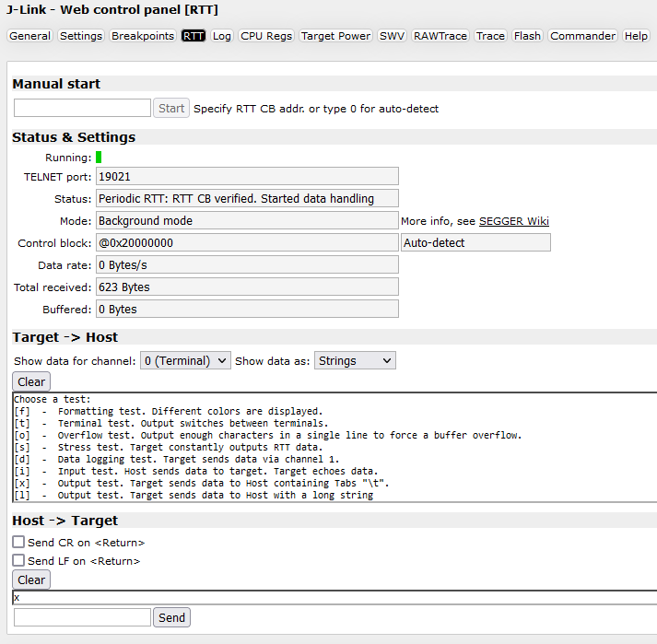Click the SEGGER Wiki link
The image size is (657, 644).
[x=513, y=221]
